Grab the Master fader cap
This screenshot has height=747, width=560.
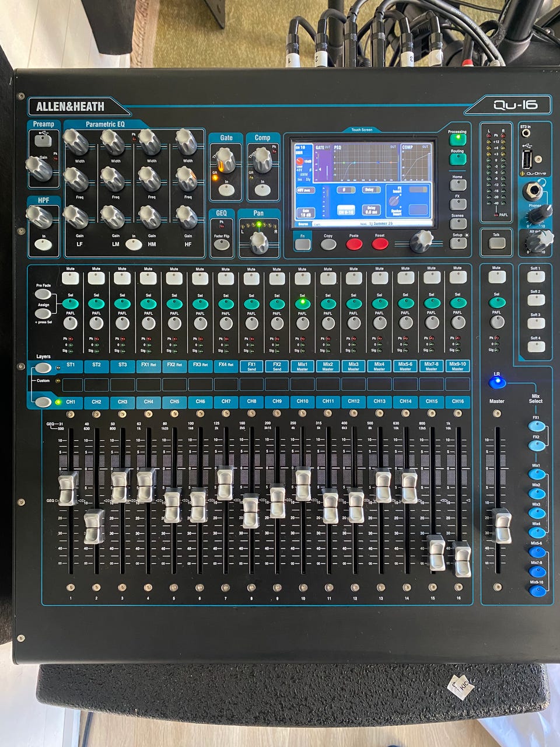(501, 526)
